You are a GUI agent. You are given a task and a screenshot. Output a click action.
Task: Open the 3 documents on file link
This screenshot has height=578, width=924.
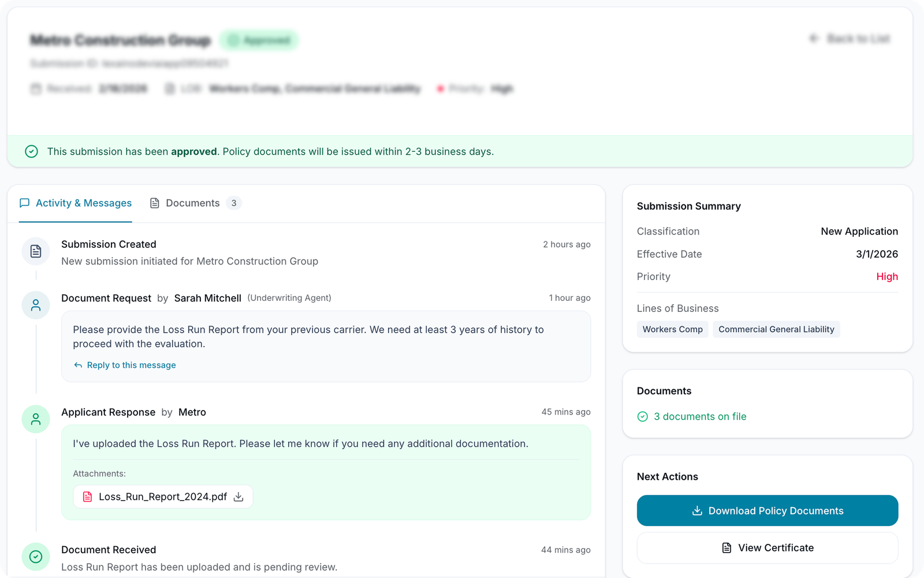coord(700,416)
